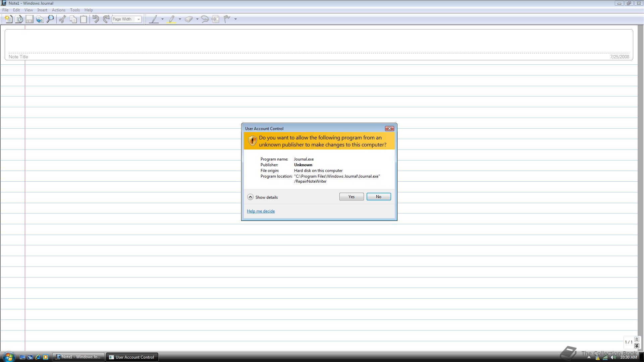
Task: Open the Help me decide link
Action: (261, 211)
